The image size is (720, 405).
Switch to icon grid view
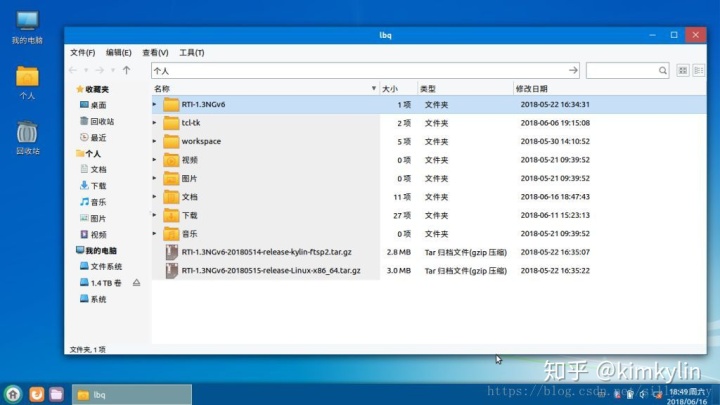tap(683, 70)
